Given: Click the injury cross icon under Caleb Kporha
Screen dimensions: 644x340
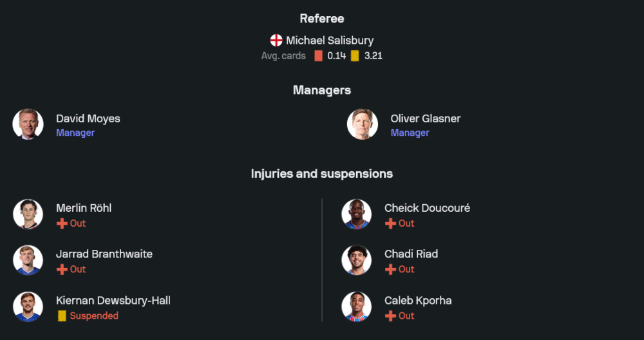Looking at the screenshot, I should click(x=390, y=316).
